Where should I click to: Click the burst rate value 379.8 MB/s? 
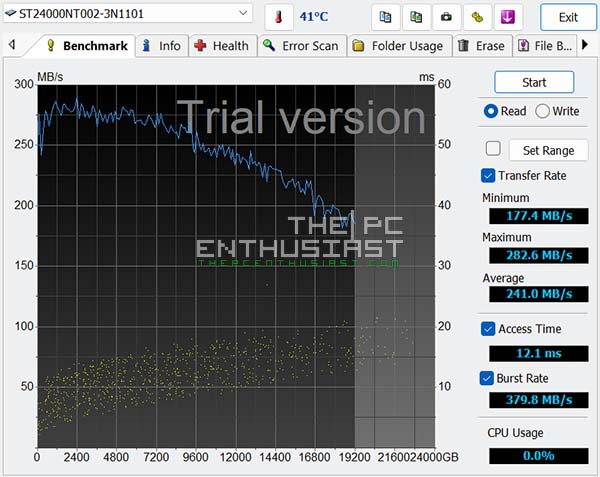pyautogui.click(x=539, y=400)
